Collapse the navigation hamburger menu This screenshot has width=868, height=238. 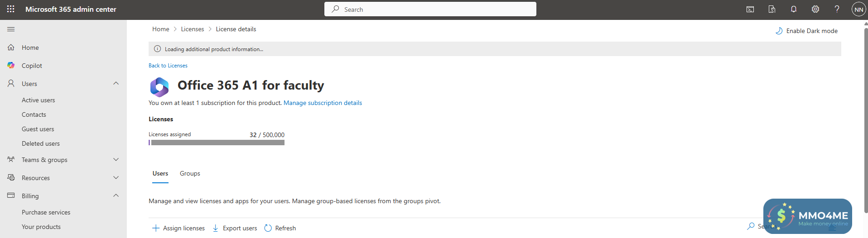(11, 29)
